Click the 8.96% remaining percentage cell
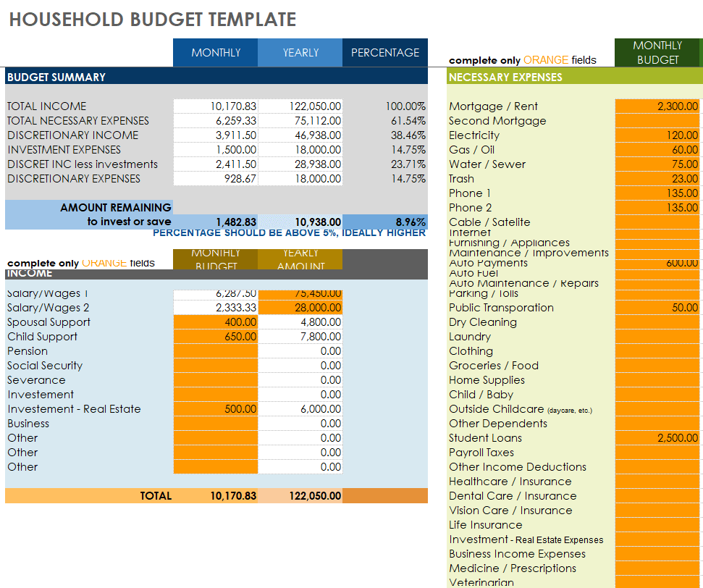This screenshot has height=588, width=703. pos(385,222)
